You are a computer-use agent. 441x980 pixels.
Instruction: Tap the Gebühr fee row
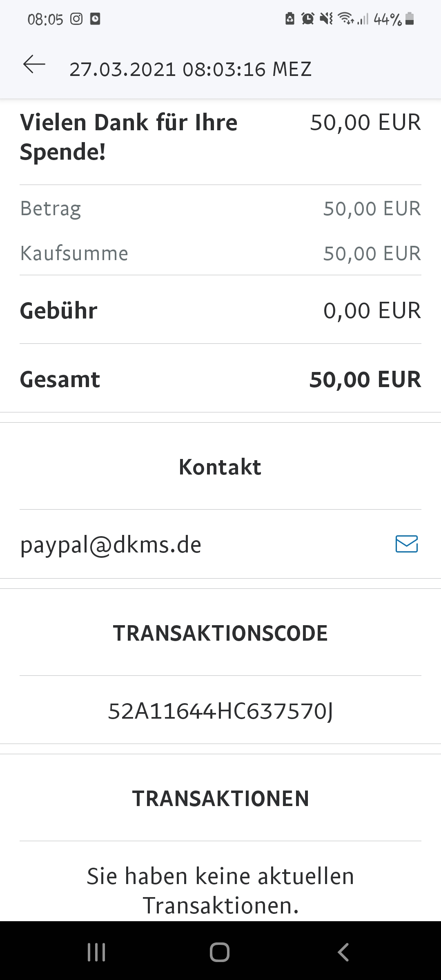pos(220,310)
